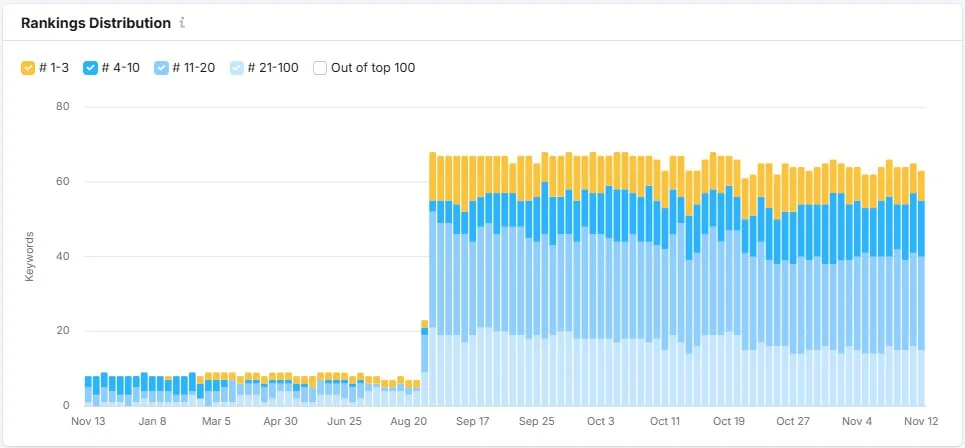
Task: Click the Rankings Distribution title
Action: tap(95, 22)
